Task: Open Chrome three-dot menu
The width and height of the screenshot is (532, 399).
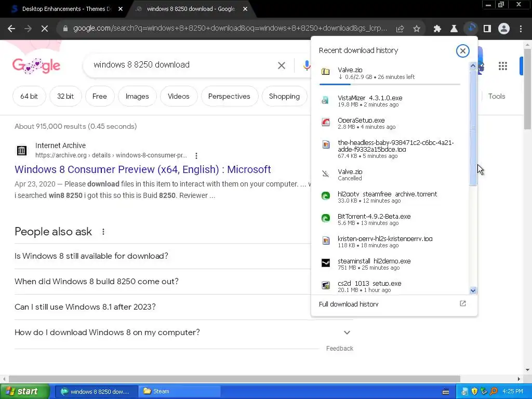Action: point(521,29)
